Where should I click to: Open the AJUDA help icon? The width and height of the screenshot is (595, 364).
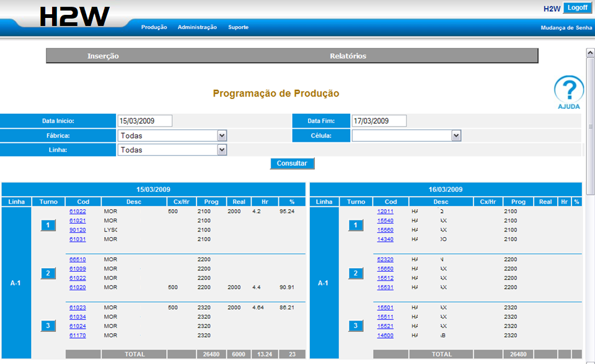click(x=568, y=91)
